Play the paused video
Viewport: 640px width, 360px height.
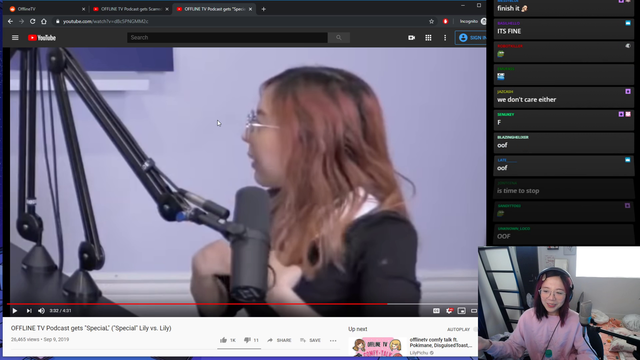pos(15,311)
